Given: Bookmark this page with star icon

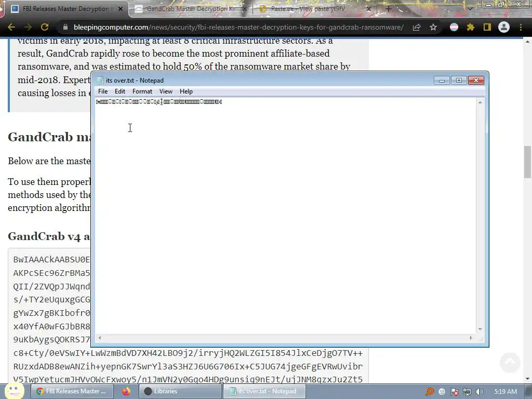Looking at the screenshot, I should tap(433, 27).
